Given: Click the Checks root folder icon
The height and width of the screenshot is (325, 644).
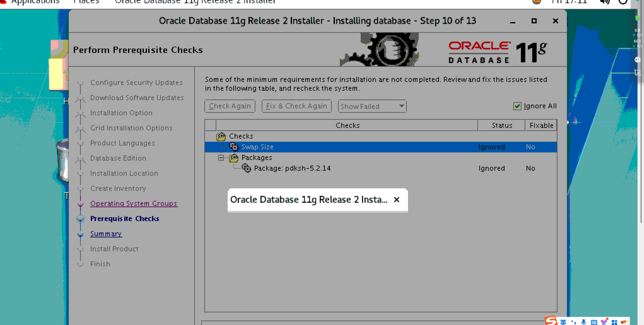Looking at the screenshot, I should (x=221, y=136).
